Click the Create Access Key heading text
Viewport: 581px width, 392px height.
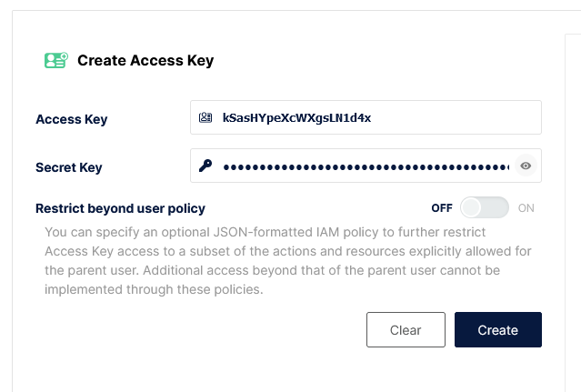click(145, 61)
